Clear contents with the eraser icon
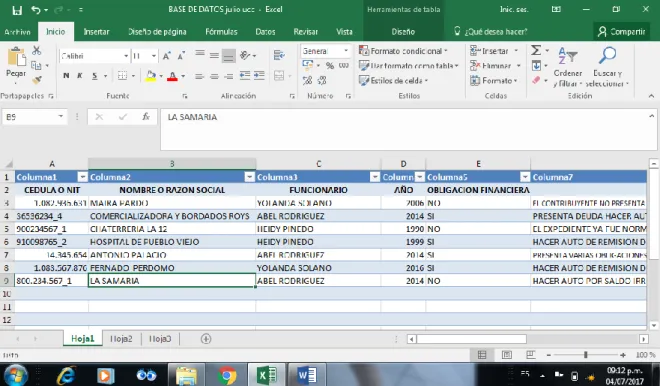The width and height of the screenshot is (660, 386). 536,80
